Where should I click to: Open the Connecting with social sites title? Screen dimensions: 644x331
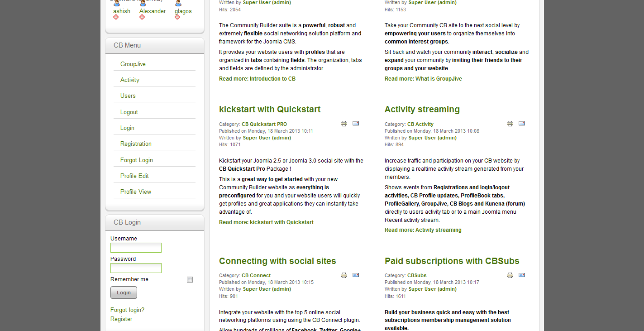click(277, 261)
